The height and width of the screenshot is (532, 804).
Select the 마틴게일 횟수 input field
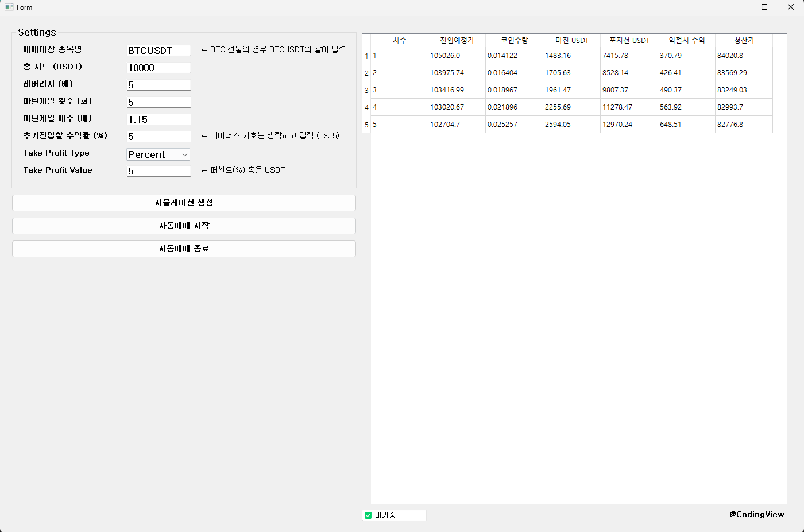tap(158, 102)
